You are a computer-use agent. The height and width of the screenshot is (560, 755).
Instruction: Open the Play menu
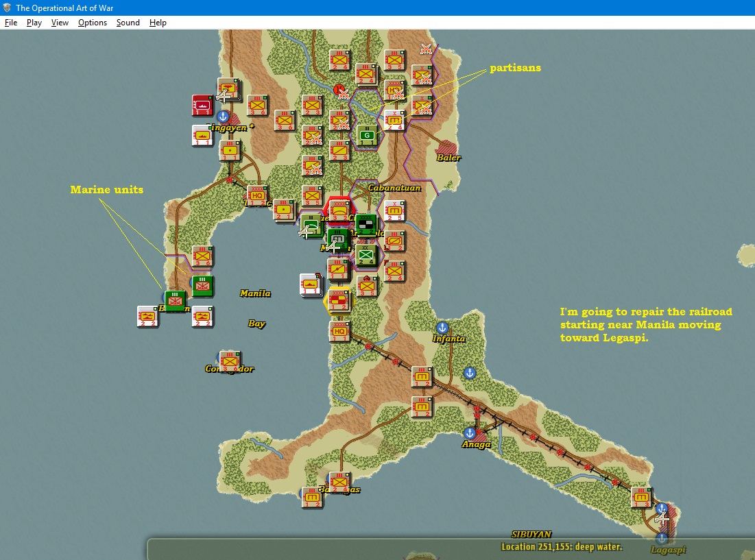click(34, 23)
